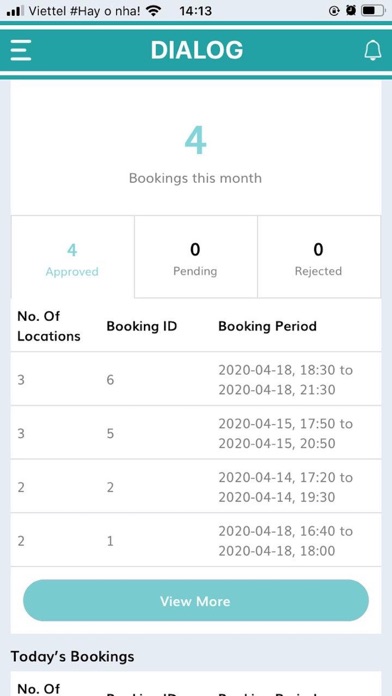Tap the Wi-Fi status icon
The image size is (392, 696).
pyautogui.click(x=154, y=11)
